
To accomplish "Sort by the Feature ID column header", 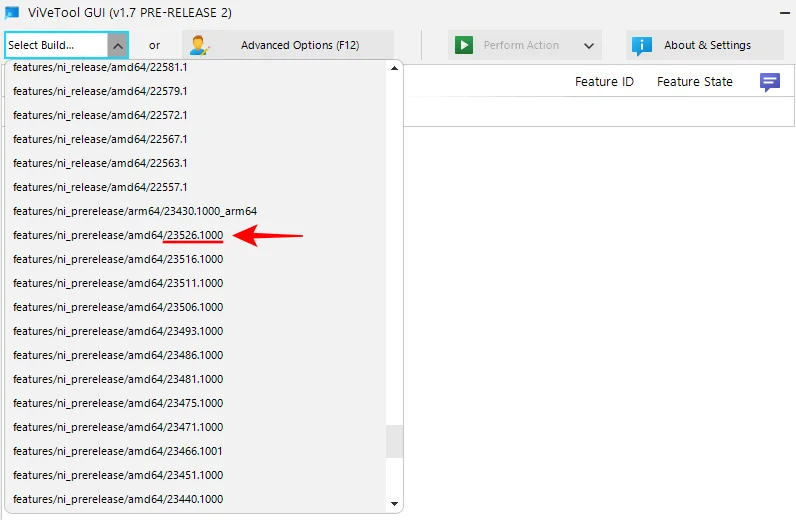I will (604, 82).
